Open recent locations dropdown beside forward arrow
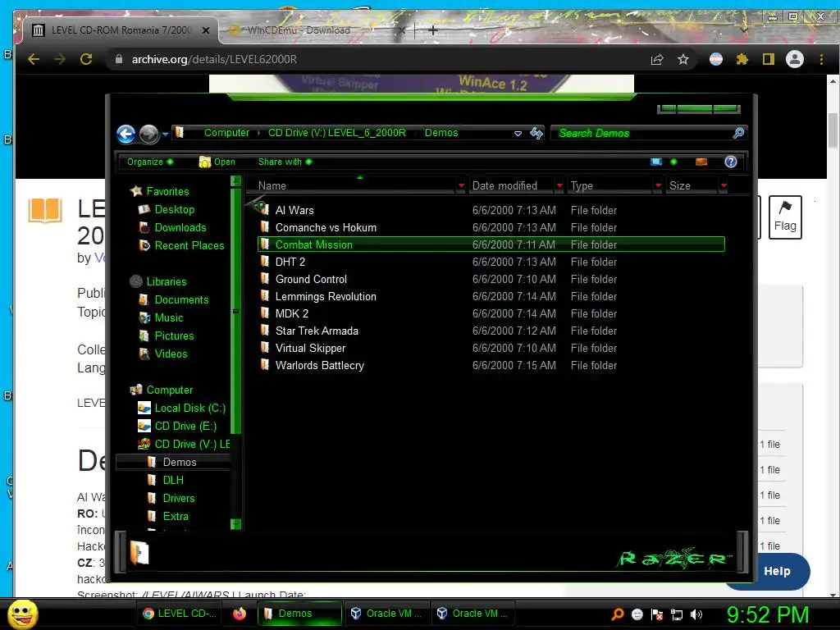Viewport: 840px width, 630px height. pos(165,134)
